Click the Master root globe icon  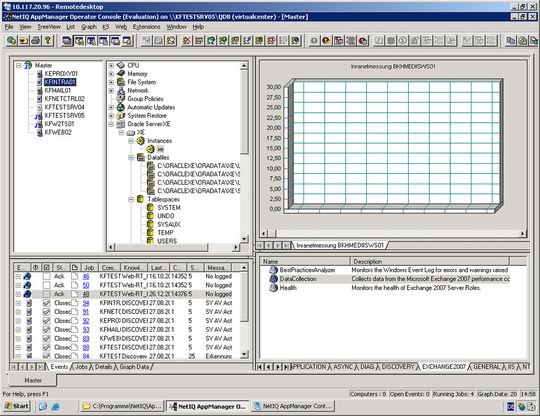coord(28,65)
